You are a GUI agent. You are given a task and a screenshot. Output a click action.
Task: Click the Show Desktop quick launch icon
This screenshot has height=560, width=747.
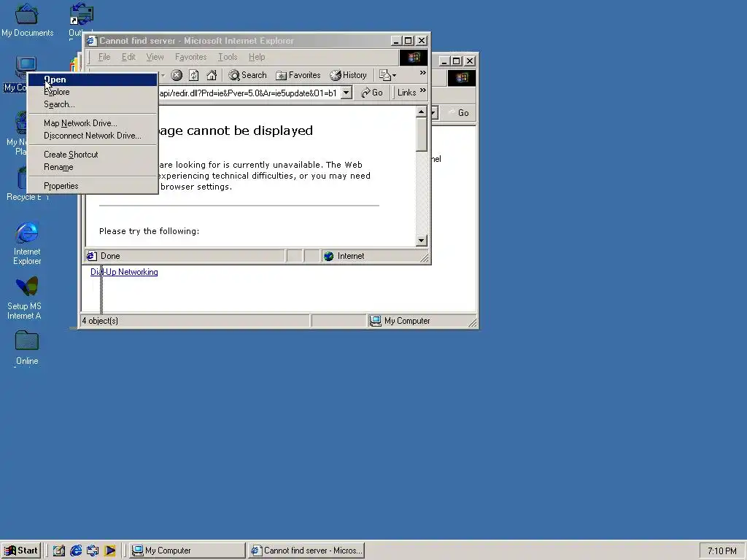(x=58, y=551)
